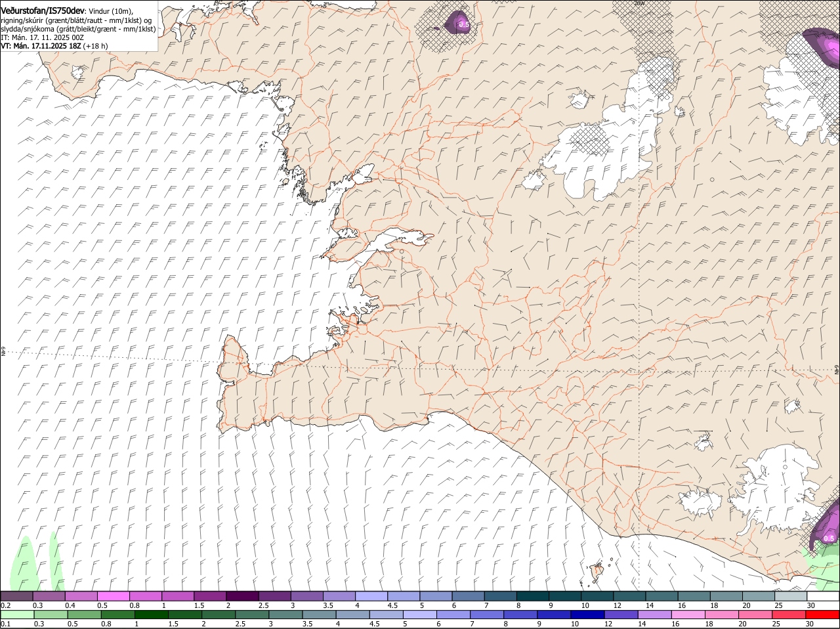Pick the light pink 16 swatch in lower legend

coord(688,615)
